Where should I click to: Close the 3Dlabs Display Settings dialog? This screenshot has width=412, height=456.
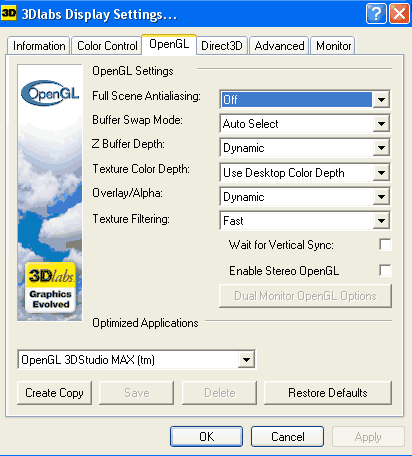(x=399, y=14)
